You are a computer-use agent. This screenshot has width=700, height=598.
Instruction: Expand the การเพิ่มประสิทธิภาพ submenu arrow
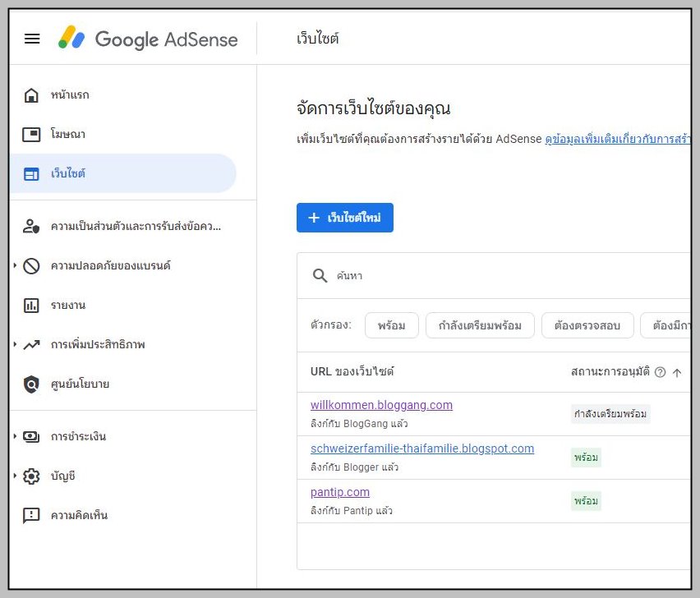point(15,344)
